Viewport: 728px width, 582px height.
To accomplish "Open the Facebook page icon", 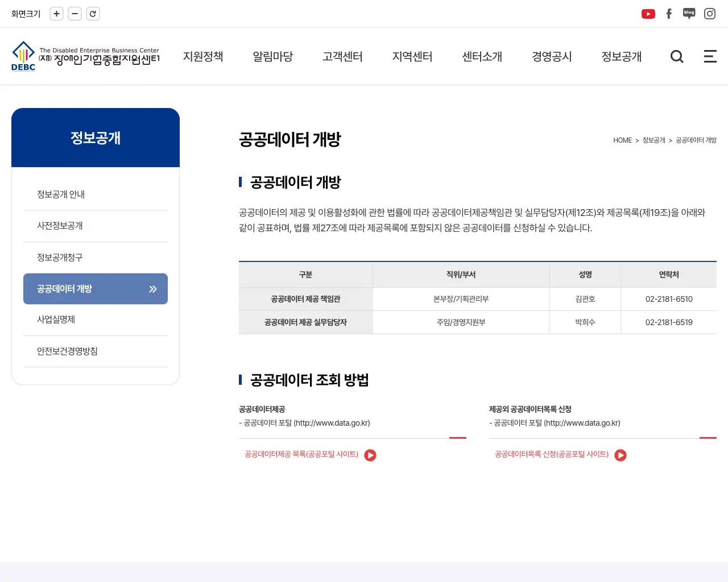I will click(669, 14).
